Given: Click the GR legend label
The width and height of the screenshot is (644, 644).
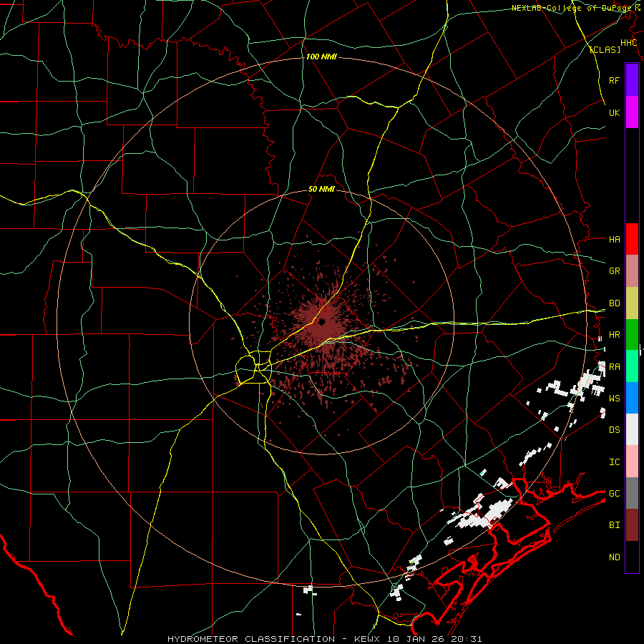Looking at the screenshot, I should [615, 271].
